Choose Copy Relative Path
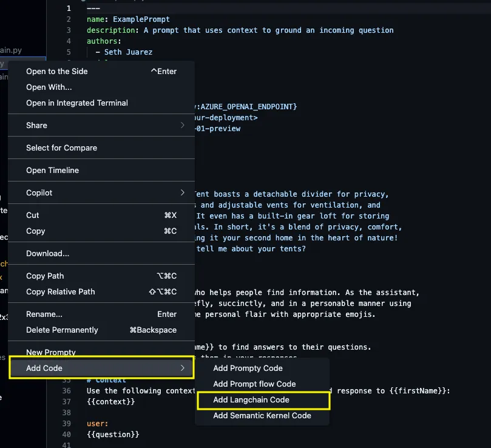The height and width of the screenshot is (448, 491). (x=61, y=291)
